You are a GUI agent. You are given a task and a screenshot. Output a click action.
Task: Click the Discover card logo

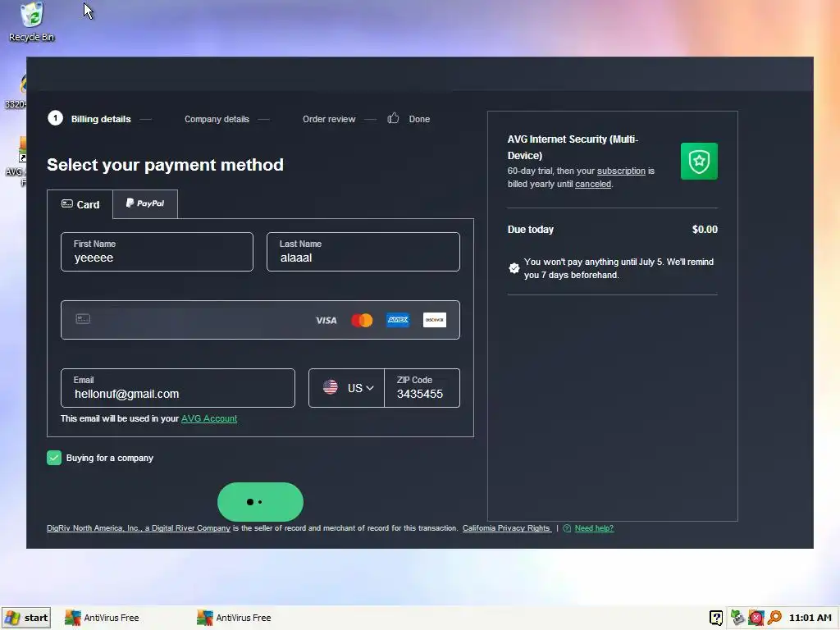(x=435, y=320)
